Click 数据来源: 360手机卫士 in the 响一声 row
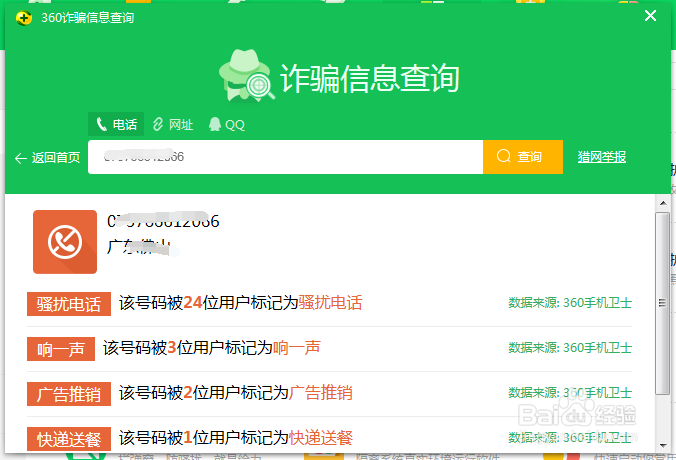 (x=570, y=347)
